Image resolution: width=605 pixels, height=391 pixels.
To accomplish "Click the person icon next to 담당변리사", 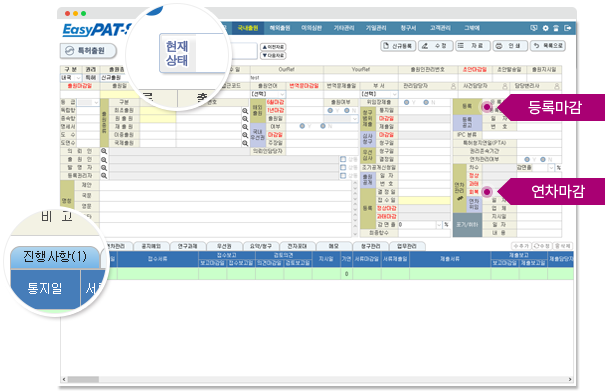I will coord(557,86).
